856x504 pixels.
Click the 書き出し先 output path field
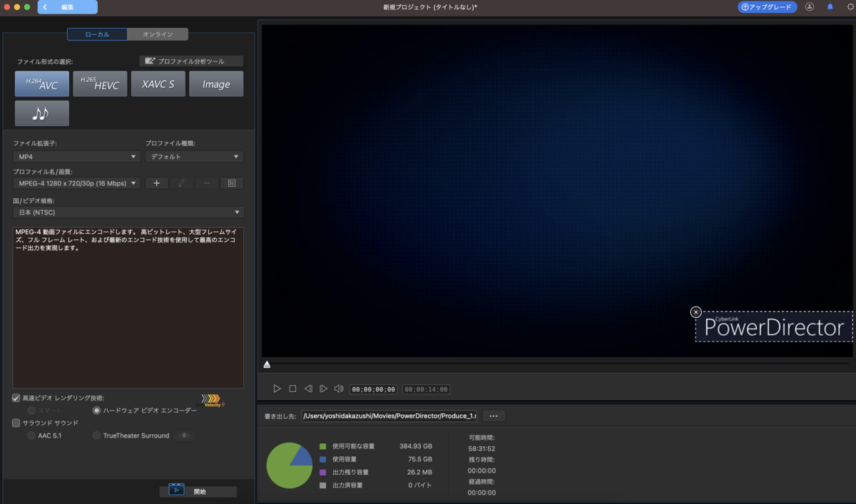click(x=389, y=416)
